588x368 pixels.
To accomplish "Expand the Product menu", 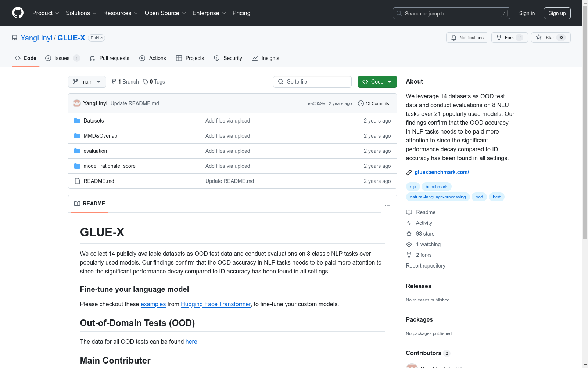I will coord(46,13).
